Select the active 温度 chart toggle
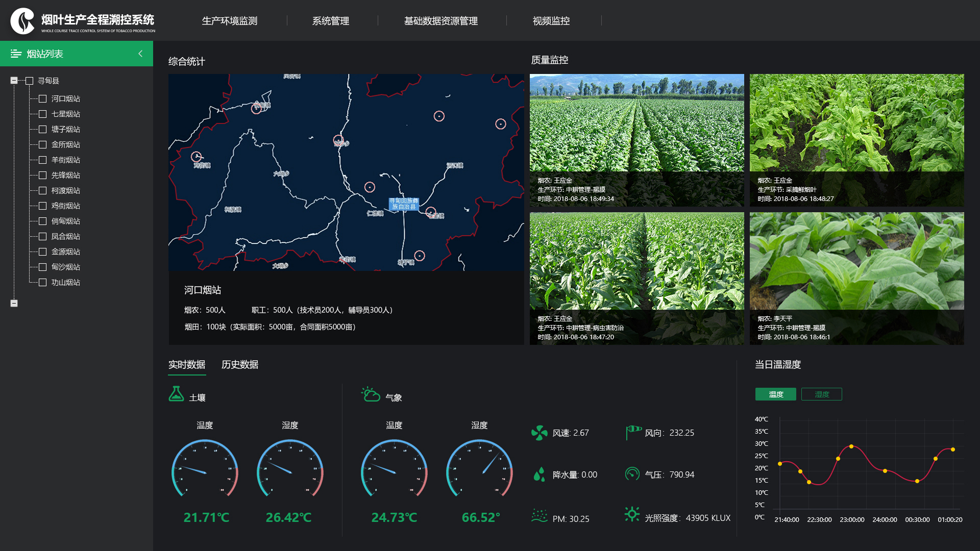 click(775, 394)
